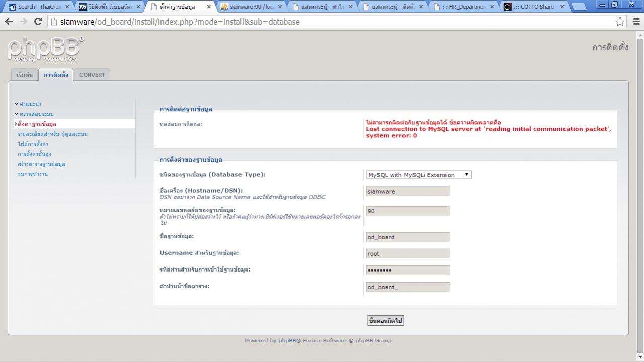Switch to Search - ThaiCreate browser tab
644x362 pixels.
[39, 7]
